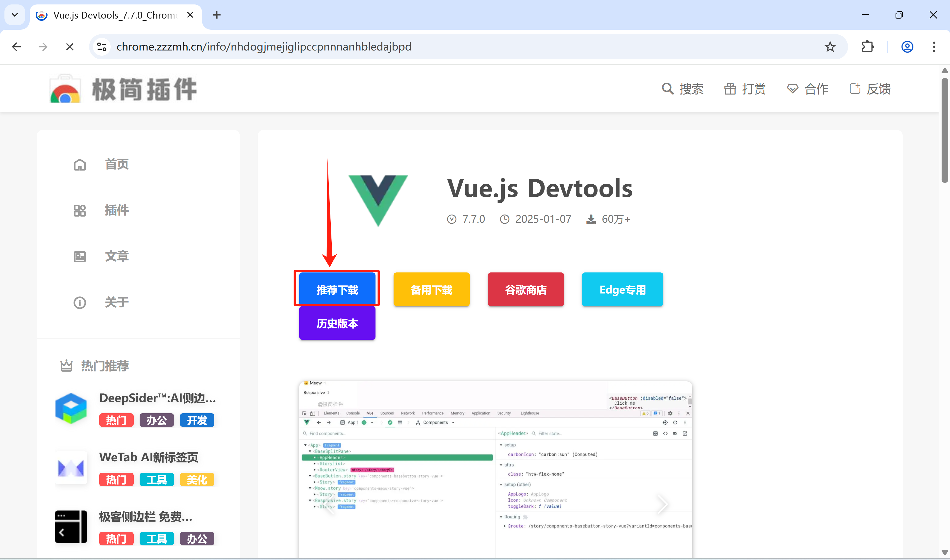
Task: Click the blue 推荐下载 button
Action: (337, 290)
